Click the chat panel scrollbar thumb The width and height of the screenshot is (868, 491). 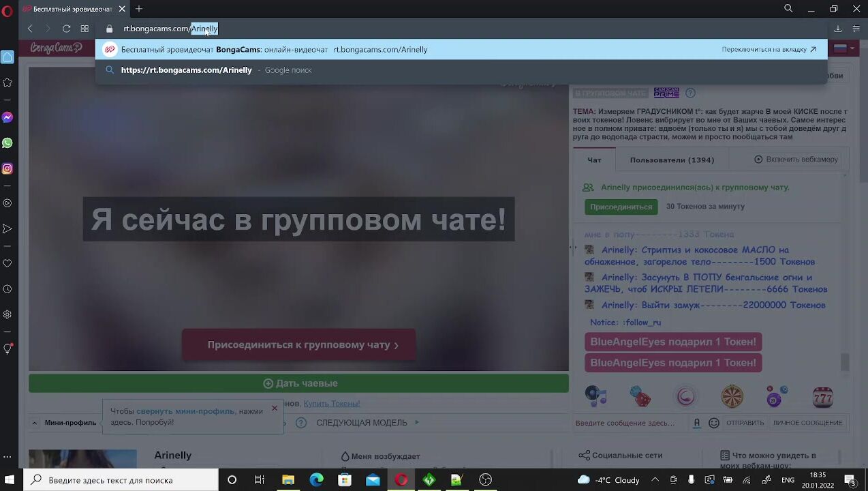(845, 362)
